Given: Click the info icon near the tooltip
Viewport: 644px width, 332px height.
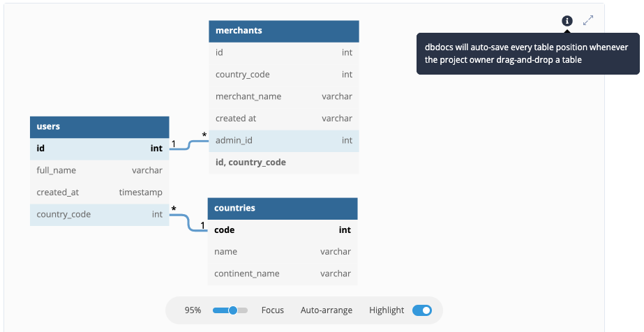Looking at the screenshot, I should 567,21.
